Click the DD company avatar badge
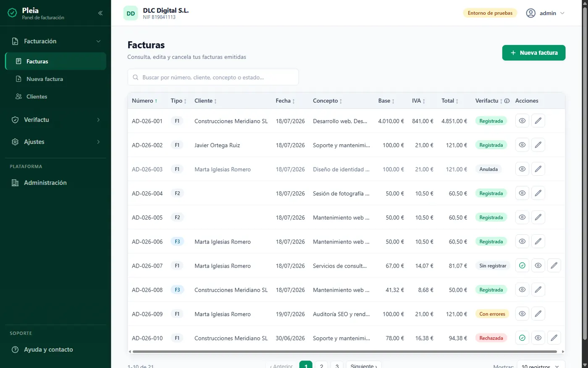Image resolution: width=588 pixels, height=368 pixels. pyautogui.click(x=131, y=13)
